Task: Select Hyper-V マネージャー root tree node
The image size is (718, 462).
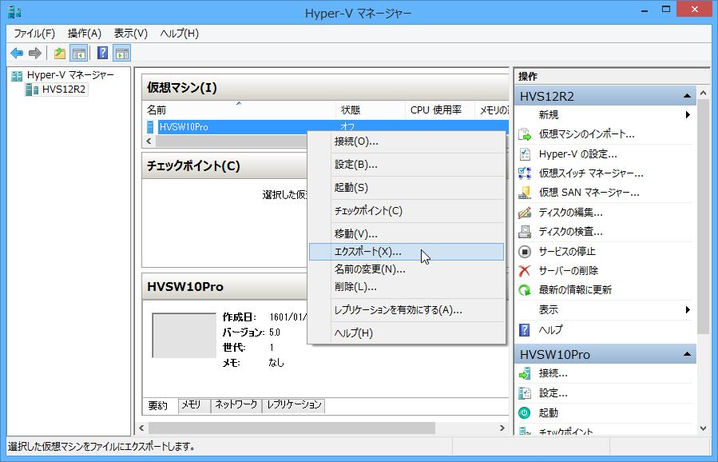Action: (71, 75)
